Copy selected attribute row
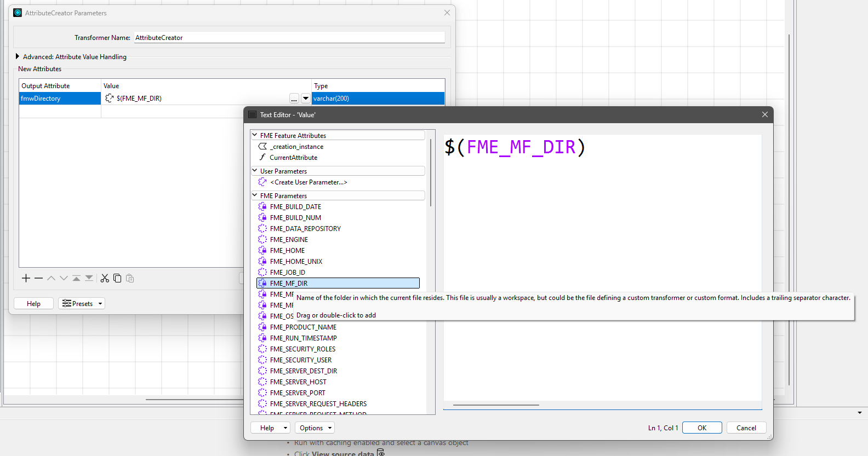Viewport: 868px width, 456px height. tap(117, 278)
